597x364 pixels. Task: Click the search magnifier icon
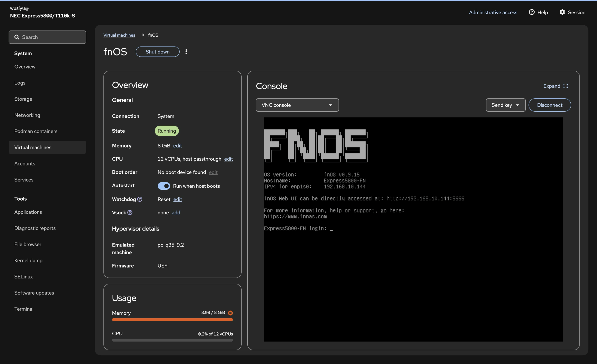click(17, 37)
